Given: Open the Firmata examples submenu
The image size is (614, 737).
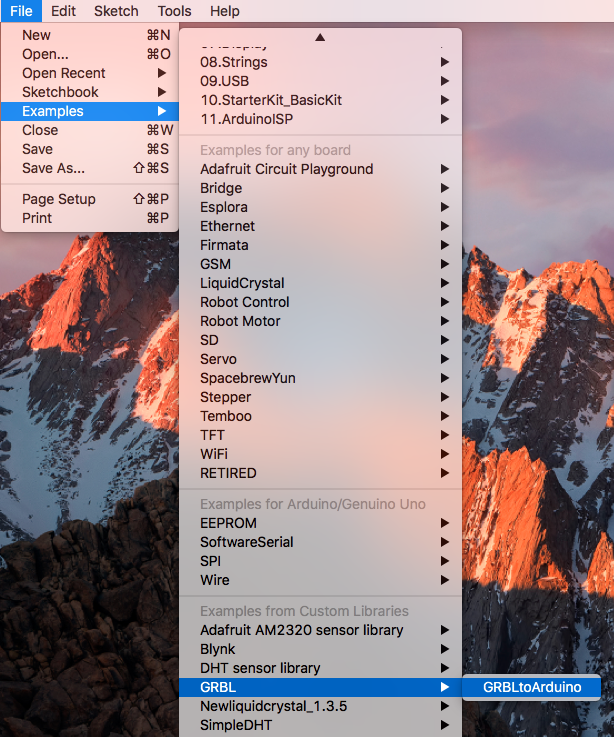Looking at the screenshot, I should click(320, 245).
